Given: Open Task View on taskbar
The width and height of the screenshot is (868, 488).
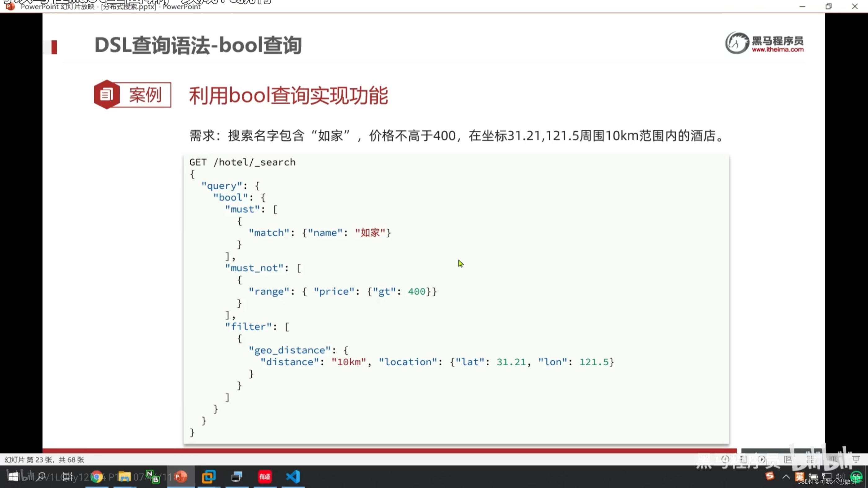Looking at the screenshot, I should click(67, 477).
